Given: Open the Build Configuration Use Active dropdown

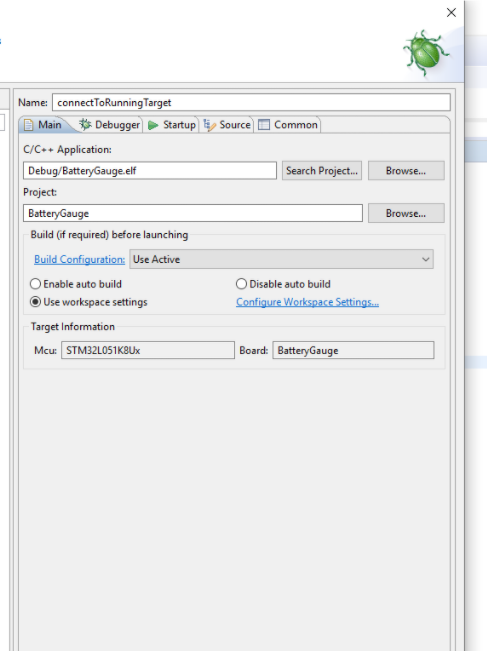Looking at the screenshot, I should 281,259.
